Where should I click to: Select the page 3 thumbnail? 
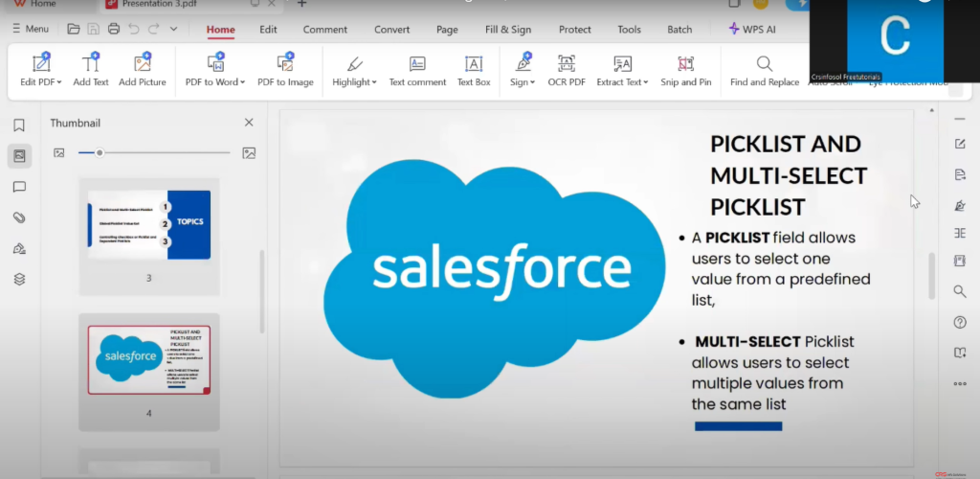(x=148, y=224)
